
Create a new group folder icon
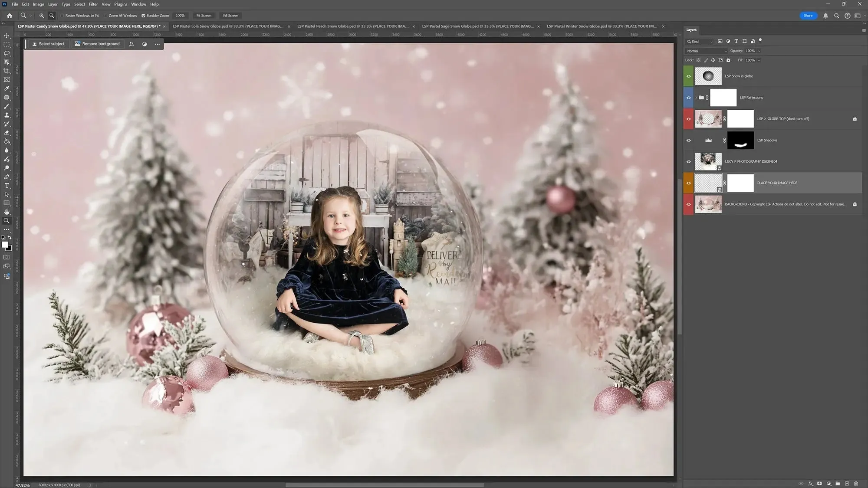point(838,484)
